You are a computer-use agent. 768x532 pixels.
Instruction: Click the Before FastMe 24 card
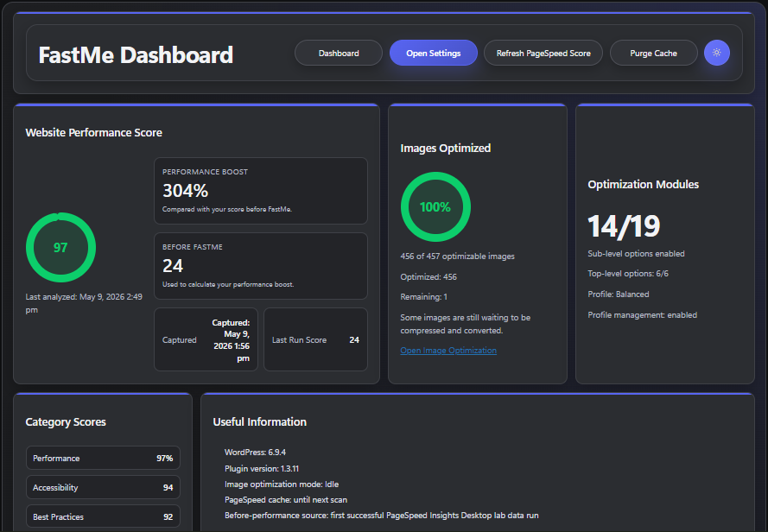pos(261,266)
